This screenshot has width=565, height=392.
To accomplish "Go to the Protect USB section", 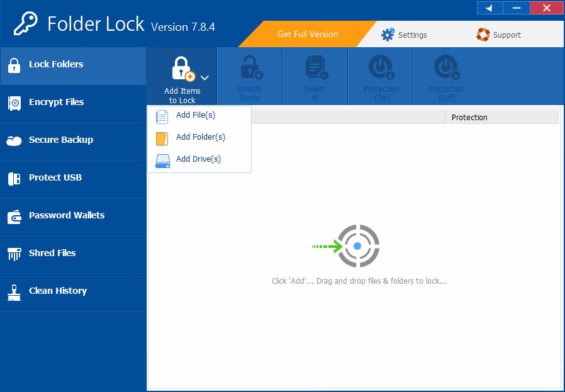I will pos(73,179).
